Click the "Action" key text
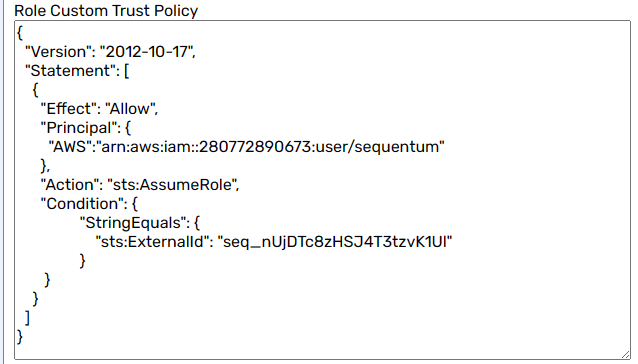Screen dimensions: 638x364 [x=70, y=185]
